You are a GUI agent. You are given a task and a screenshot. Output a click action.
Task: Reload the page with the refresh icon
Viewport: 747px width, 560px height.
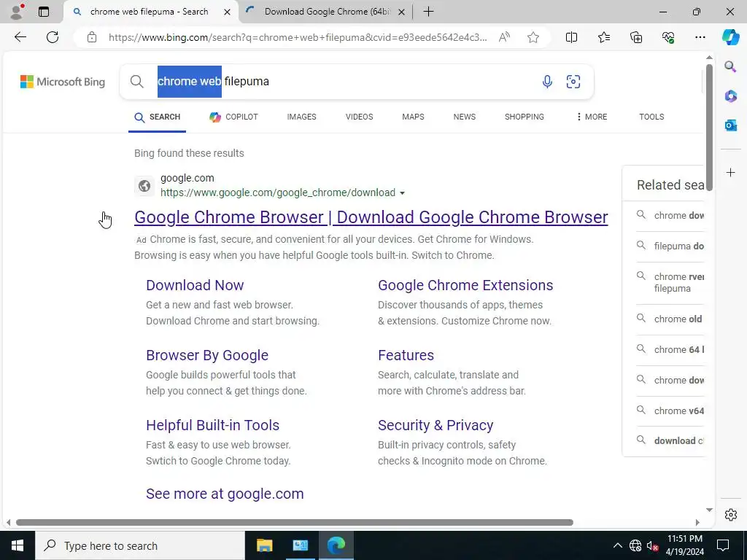click(53, 37)
